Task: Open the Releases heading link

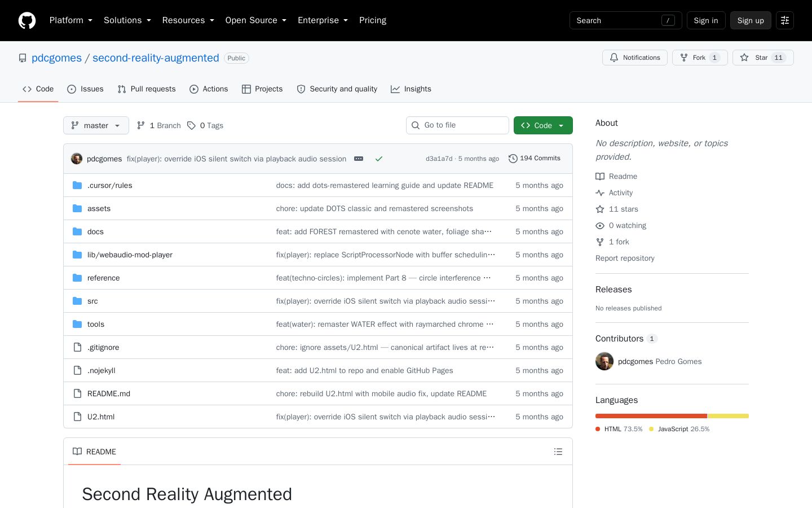Action: [x=614, y=290]
